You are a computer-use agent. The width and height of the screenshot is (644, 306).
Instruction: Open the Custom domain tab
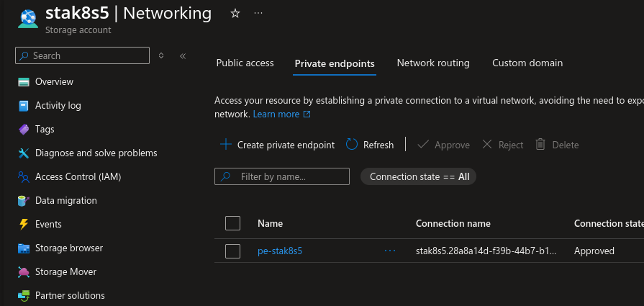[527, 63]
